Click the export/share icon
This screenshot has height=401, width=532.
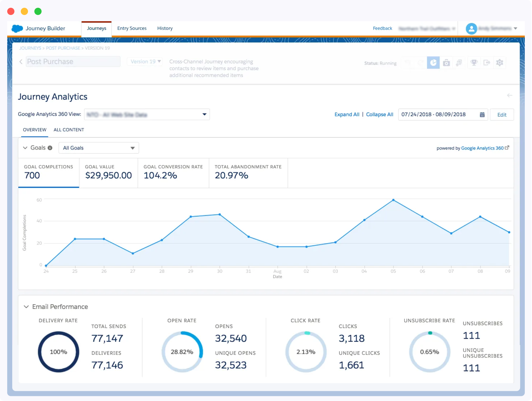point(487,63)
